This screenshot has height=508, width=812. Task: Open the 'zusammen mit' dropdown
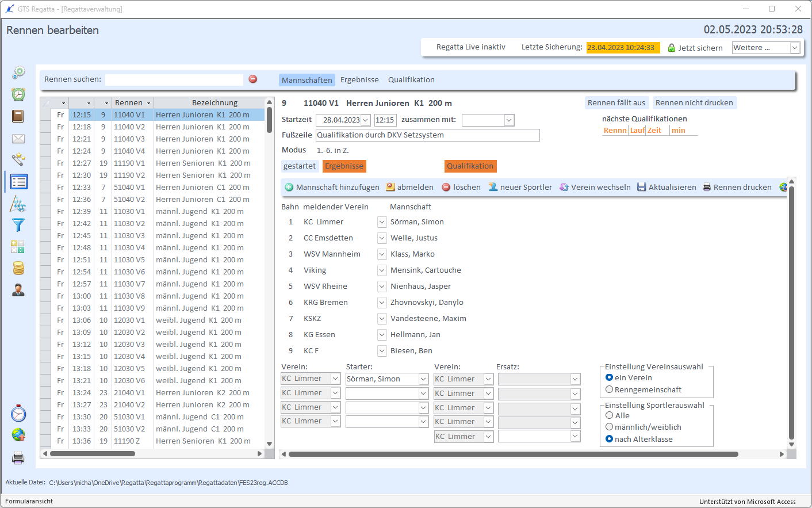pos(509,120)
